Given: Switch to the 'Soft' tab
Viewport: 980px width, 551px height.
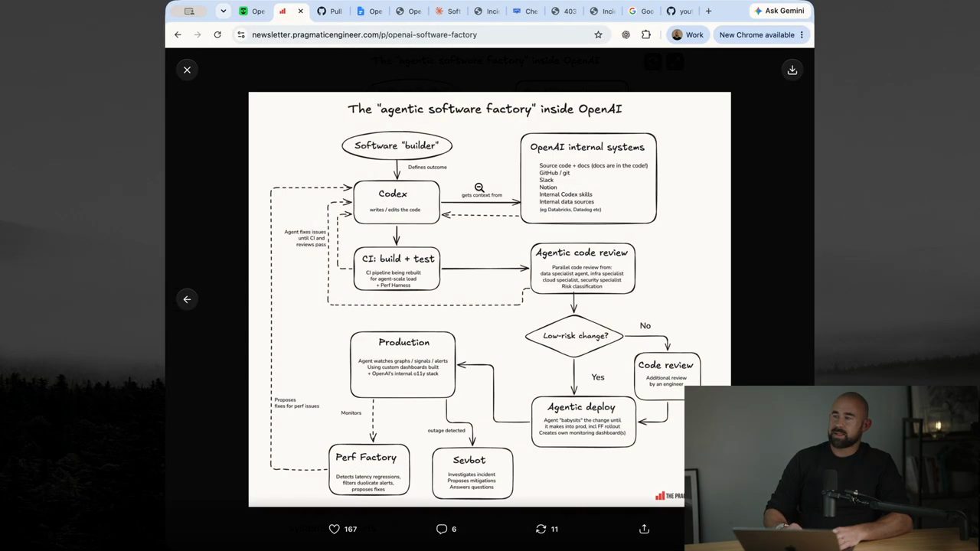Looking at the screenshot, I should pos(448,11).
